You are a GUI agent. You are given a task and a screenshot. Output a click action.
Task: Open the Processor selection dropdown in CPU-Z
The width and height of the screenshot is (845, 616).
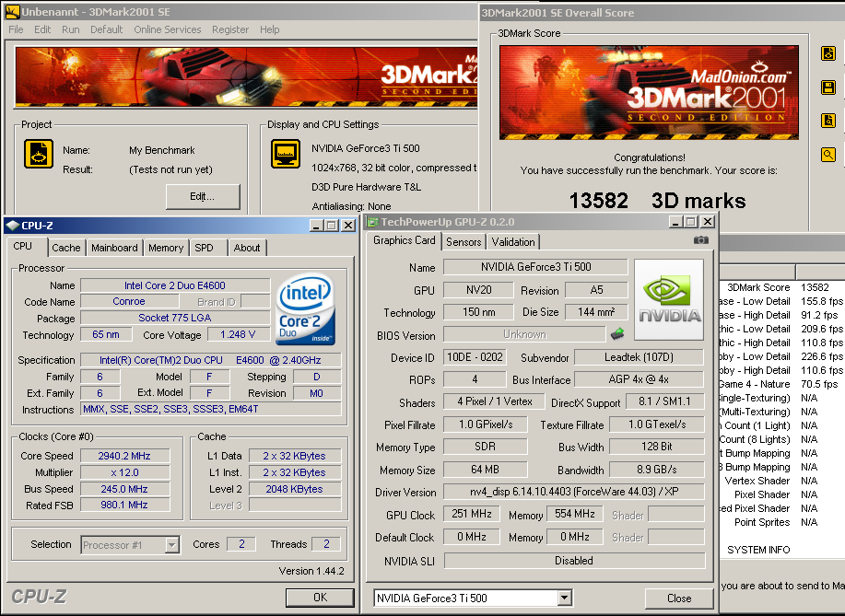(171, 545)
